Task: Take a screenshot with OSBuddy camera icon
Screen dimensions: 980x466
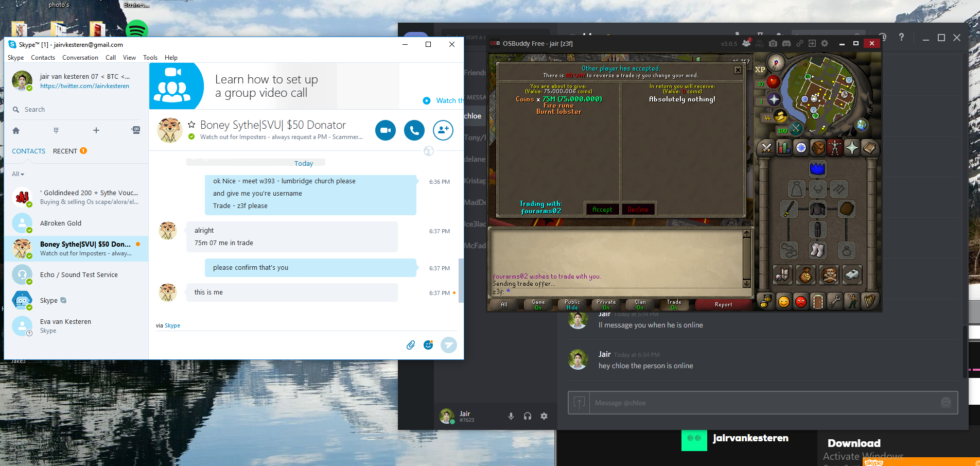Action: pos(773,44)
